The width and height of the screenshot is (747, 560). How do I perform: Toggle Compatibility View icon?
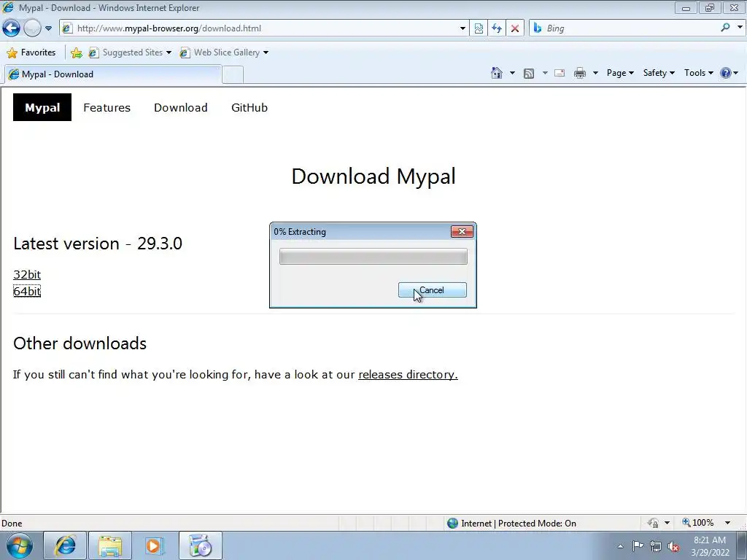(479, 28)
